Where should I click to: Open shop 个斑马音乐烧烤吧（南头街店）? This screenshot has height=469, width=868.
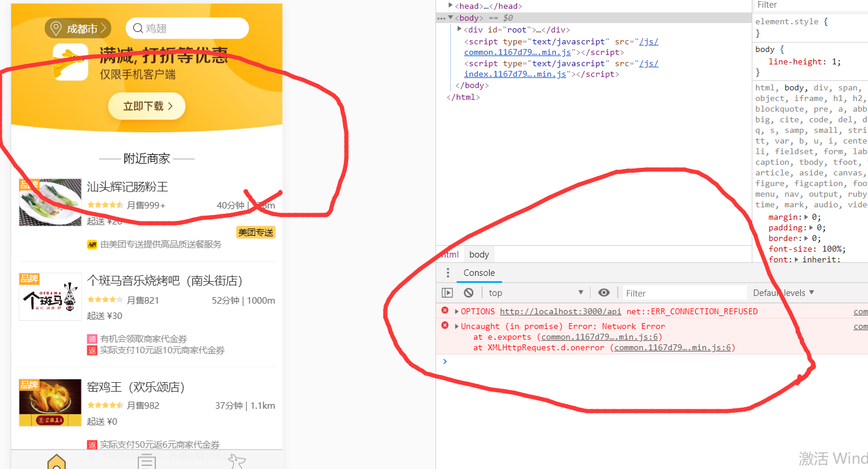(165, 281)
